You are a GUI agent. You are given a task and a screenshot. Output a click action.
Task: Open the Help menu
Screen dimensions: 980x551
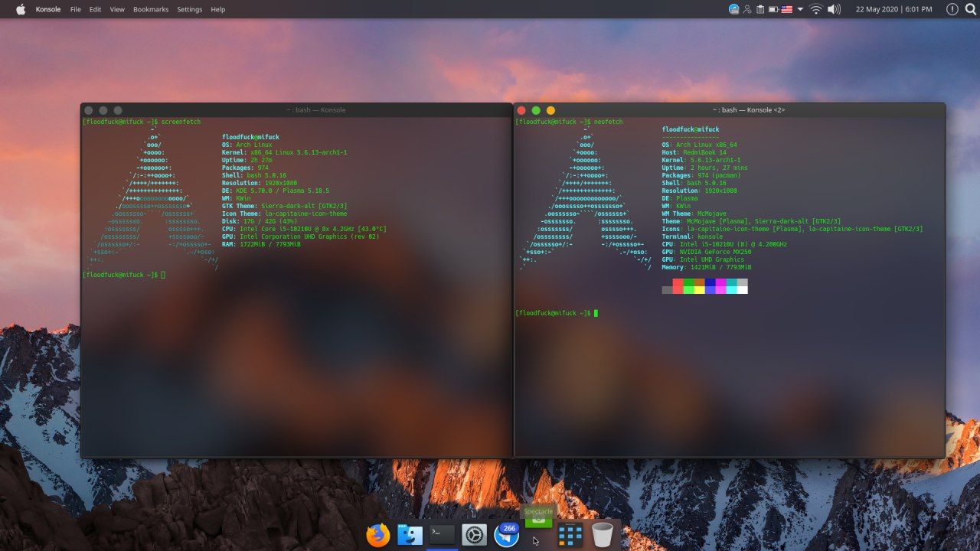click(x=218, y=9)
